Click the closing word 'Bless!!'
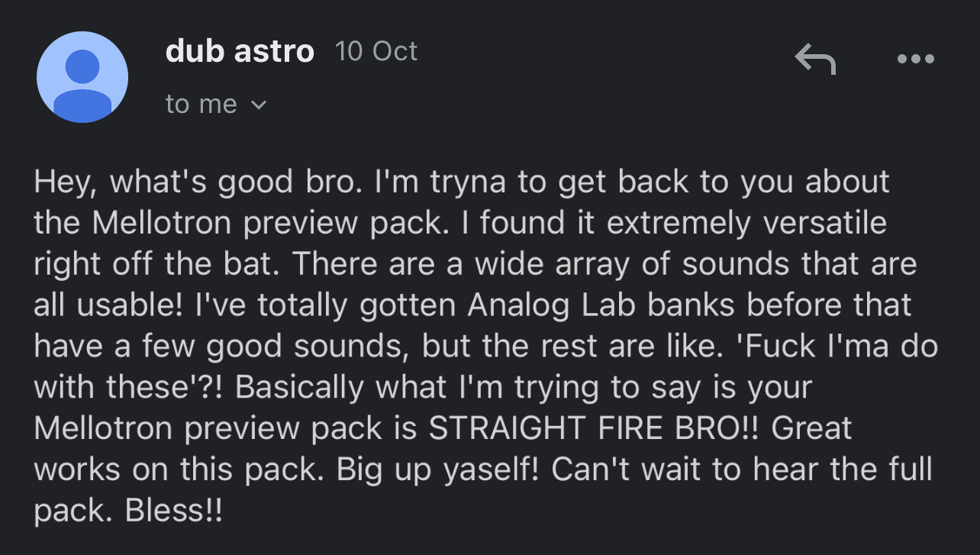Viewport: 980px width, 555px height. [x=174, y=510]
